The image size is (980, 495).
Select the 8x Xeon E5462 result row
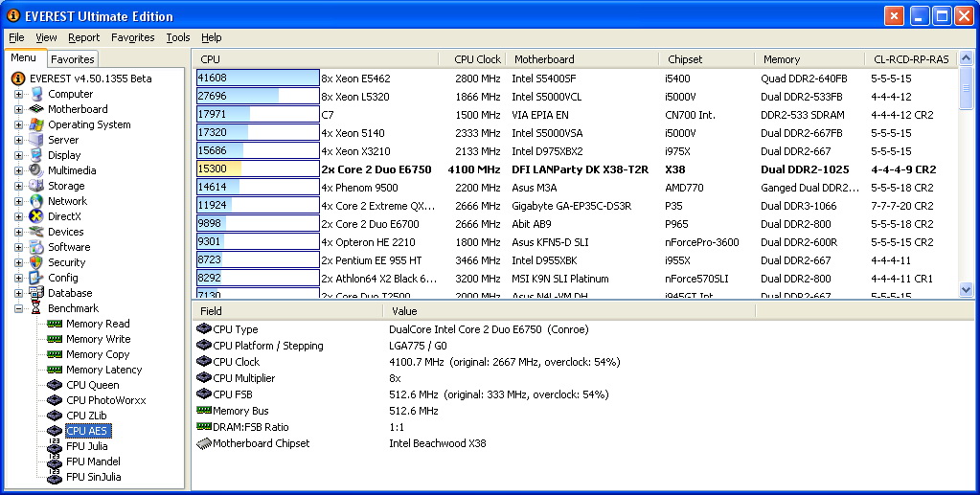[575, 79]
